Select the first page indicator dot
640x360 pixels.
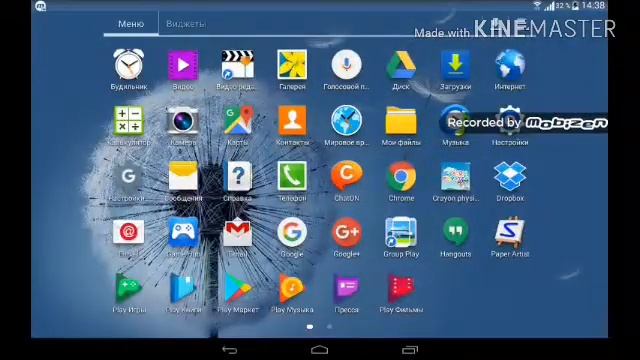(x=310, y=327)
